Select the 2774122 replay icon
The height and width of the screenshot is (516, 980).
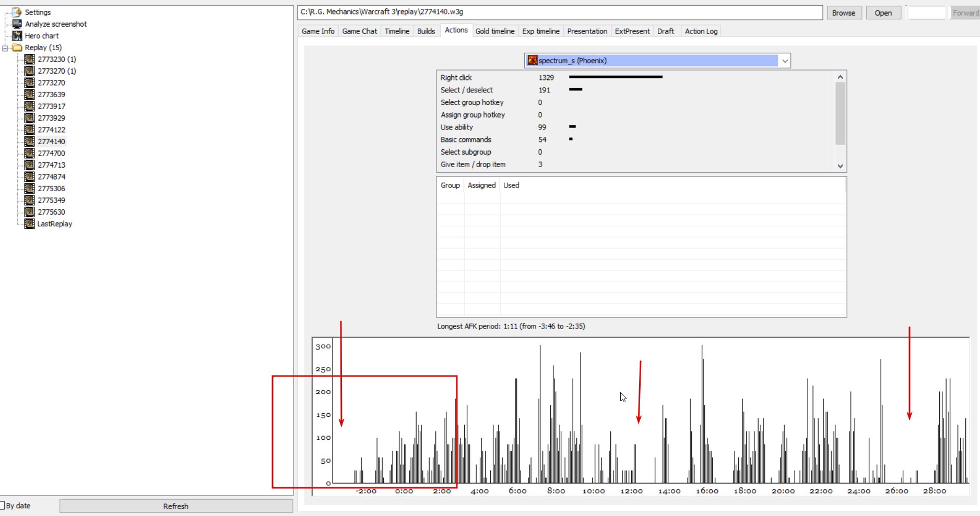pos(30,130)
